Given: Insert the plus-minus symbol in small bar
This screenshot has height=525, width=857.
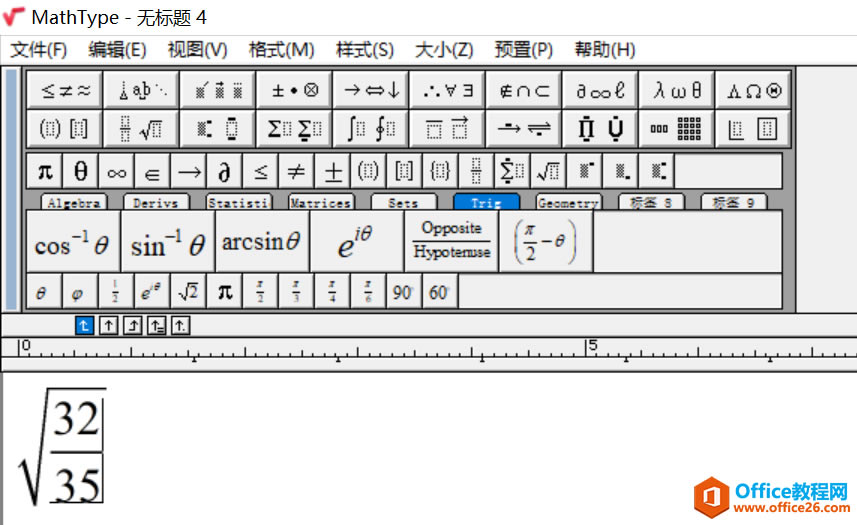Looking at the screenshot, I should tap(332, 172).
